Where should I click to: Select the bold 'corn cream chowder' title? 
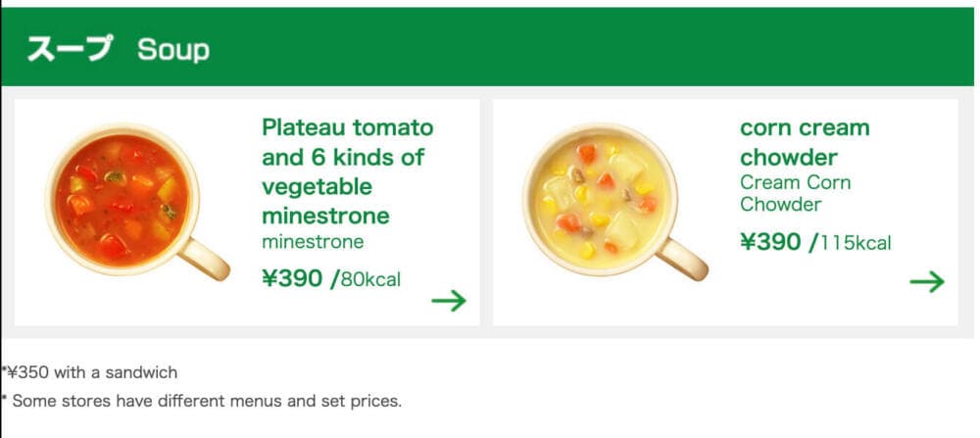pos(805,142)
